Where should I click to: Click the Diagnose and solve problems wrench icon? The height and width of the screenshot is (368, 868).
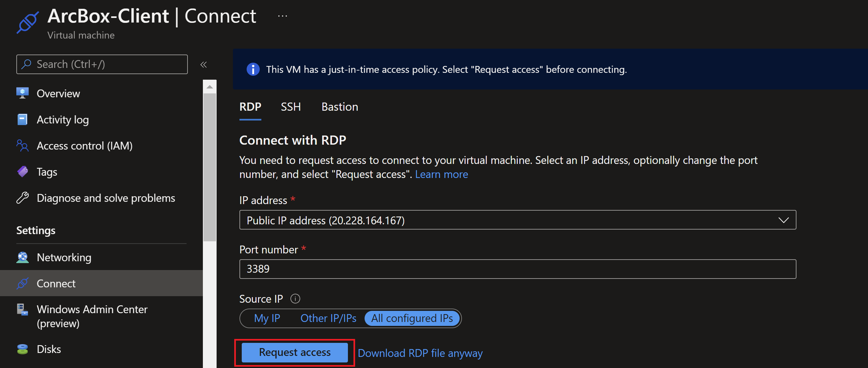pos(22,198)
